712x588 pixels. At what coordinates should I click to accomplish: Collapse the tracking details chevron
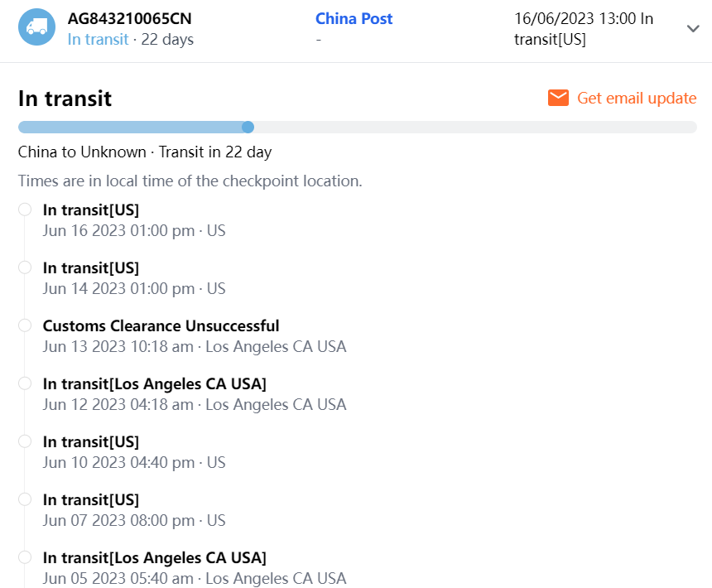(693, 29)
